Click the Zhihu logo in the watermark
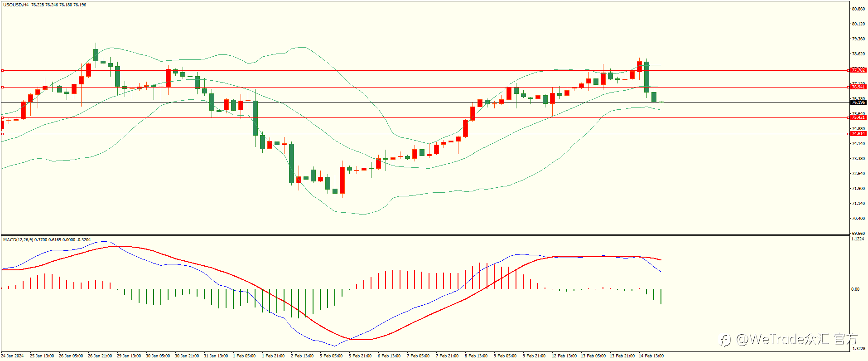 point(726,340)
